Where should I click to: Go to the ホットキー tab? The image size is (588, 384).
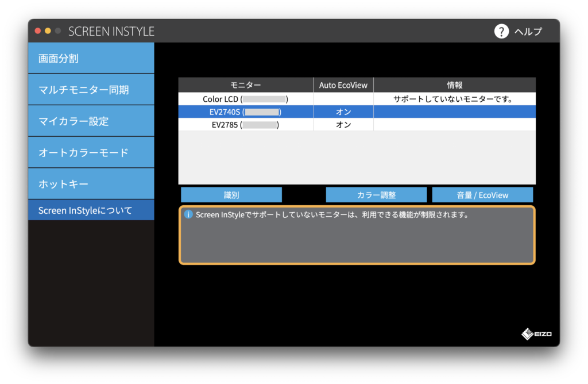91,184
